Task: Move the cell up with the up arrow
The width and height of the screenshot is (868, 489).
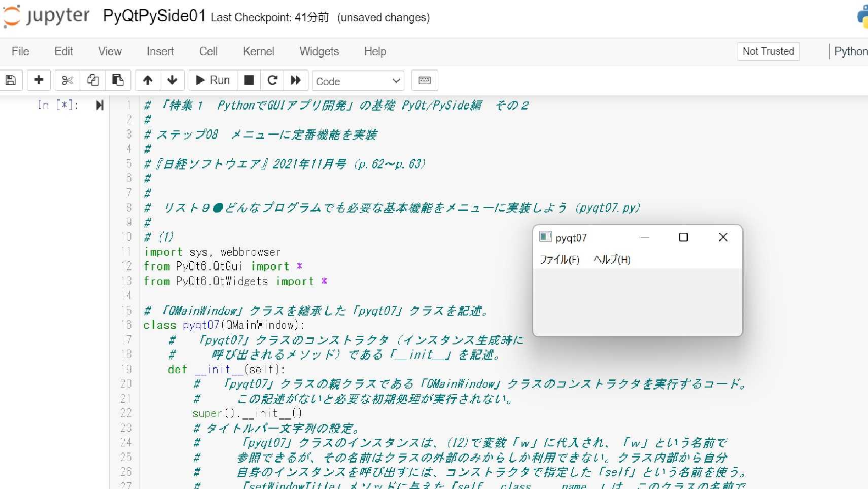Action: click(147, 80)
